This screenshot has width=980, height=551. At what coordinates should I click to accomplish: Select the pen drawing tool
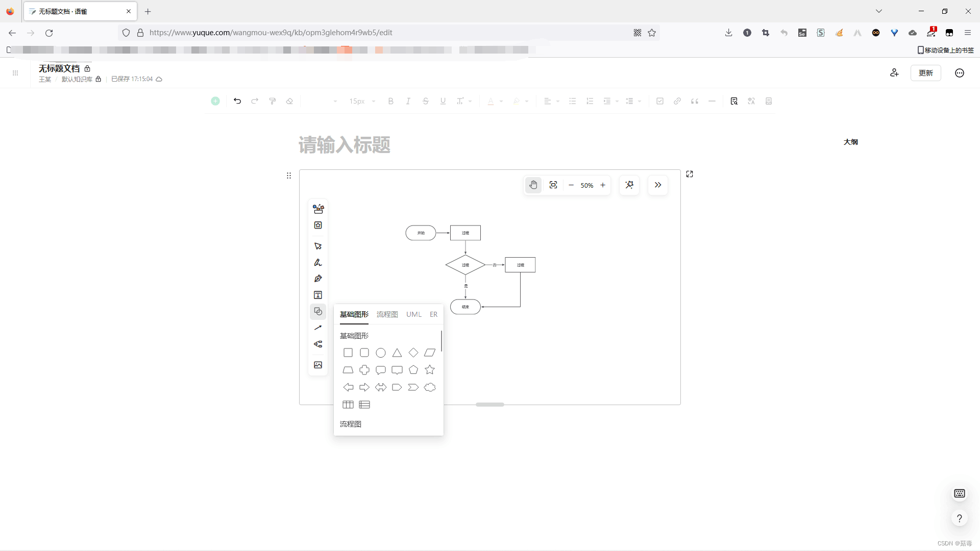point(318,279)
